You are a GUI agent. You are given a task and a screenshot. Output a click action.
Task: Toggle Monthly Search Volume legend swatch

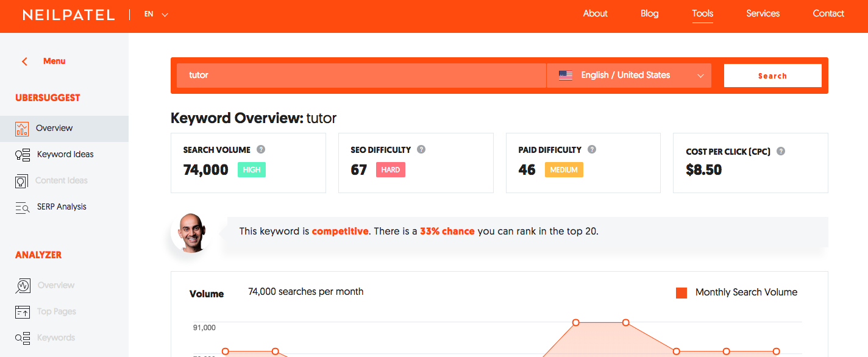(x=681, y=293)
